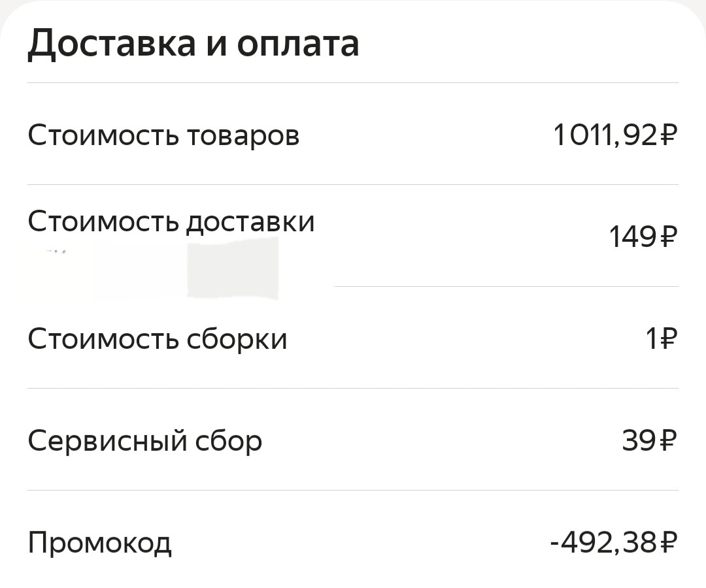Open the "Промокод" row label

(x=99, y=543)
